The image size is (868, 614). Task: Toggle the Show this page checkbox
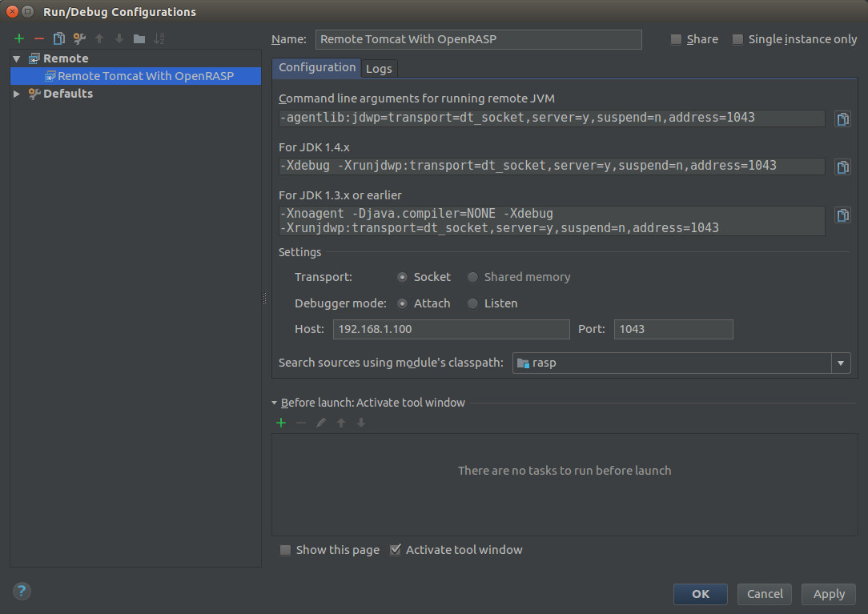click(286, 550)
